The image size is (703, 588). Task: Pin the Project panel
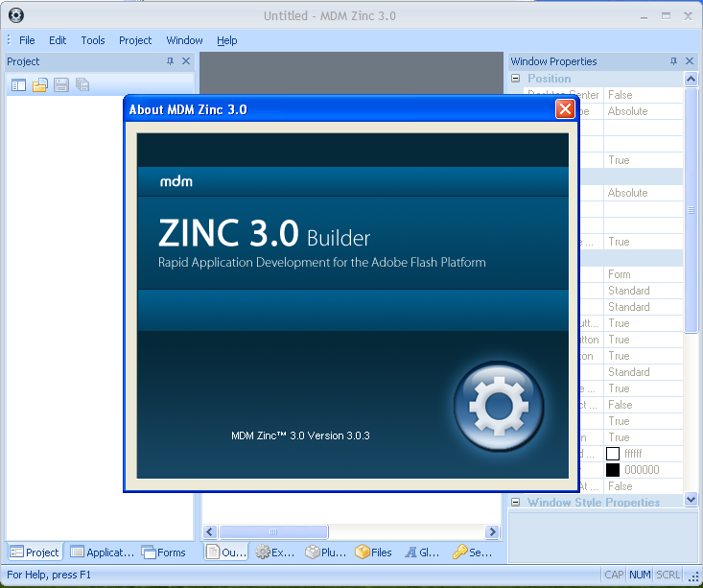(171, 61)
